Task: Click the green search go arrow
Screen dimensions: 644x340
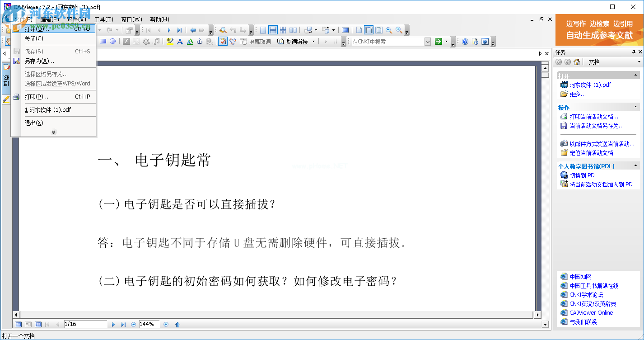Action: 438,41
